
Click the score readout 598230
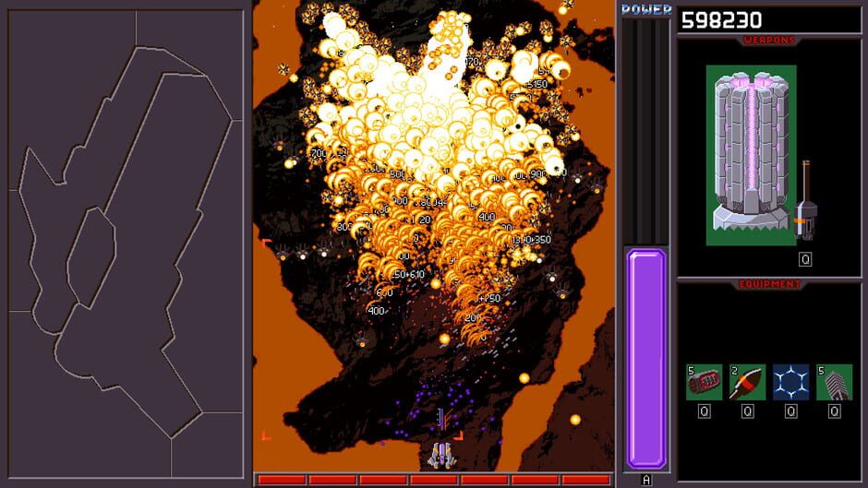coord(721,20)
